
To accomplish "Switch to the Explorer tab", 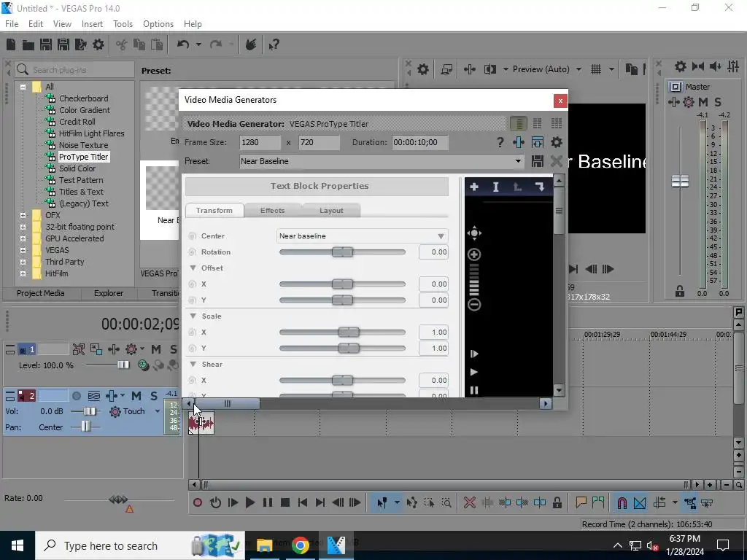I will tap(109, 293).
